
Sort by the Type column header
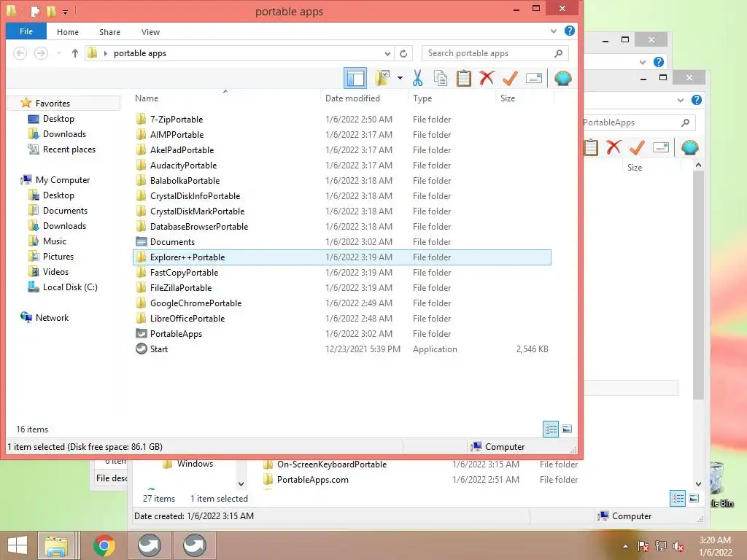tap(422, 98)
